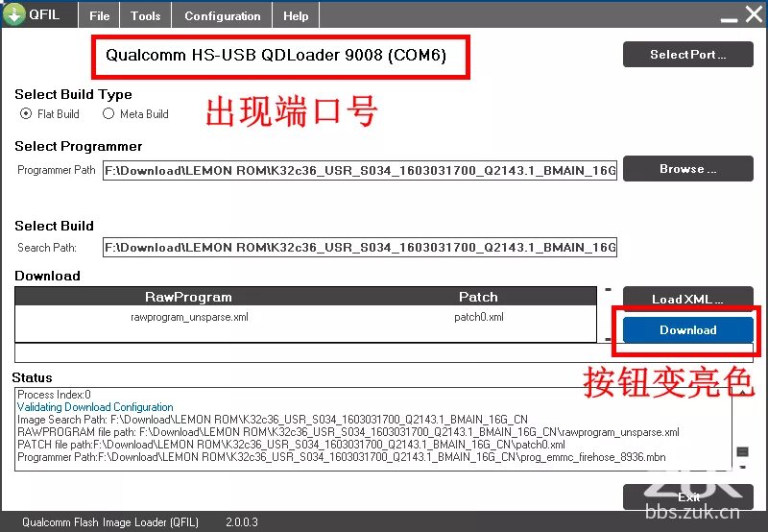Click the Validating Download Configuration status line
768x532 pixels.
coord(95,407)
